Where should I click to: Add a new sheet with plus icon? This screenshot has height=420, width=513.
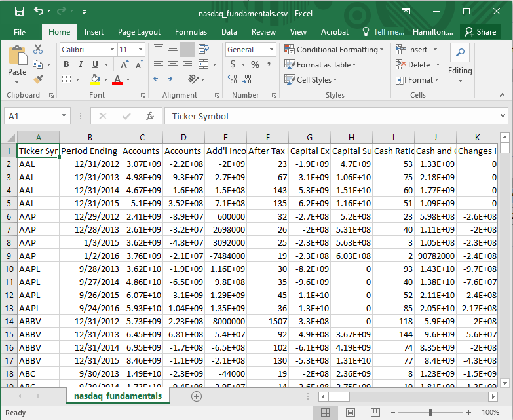tap(197, 396)
